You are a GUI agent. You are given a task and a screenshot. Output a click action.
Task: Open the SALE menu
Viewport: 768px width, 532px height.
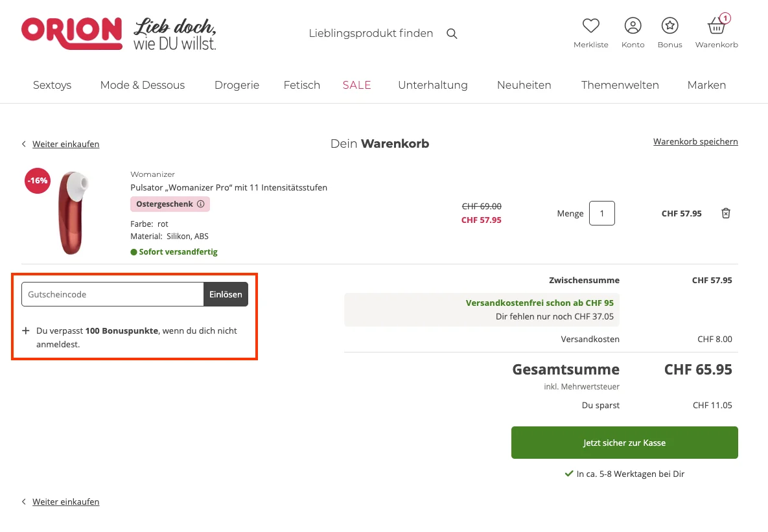tap(356, 85)
